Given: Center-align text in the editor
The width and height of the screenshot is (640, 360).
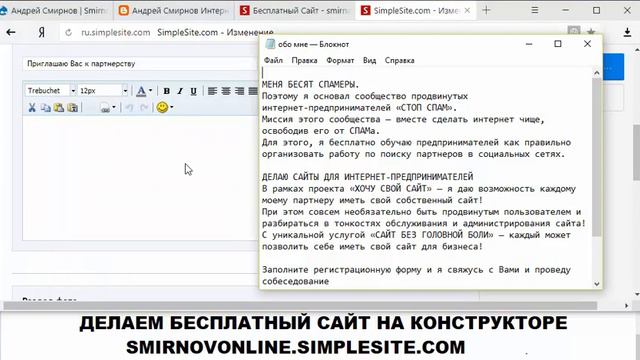Looking at the screenshot, I should [226, 91].
